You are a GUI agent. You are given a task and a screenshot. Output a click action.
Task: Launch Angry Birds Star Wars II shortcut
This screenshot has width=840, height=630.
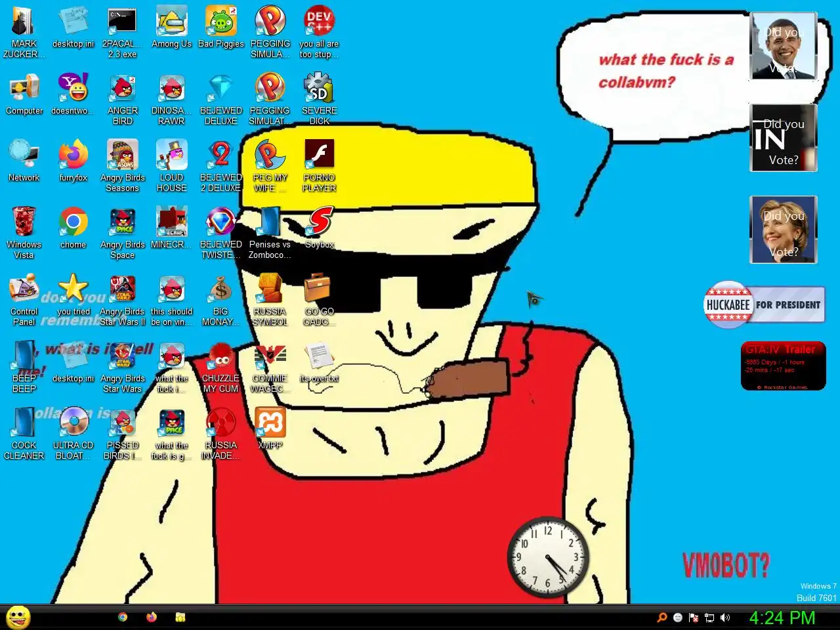point(123,300)
